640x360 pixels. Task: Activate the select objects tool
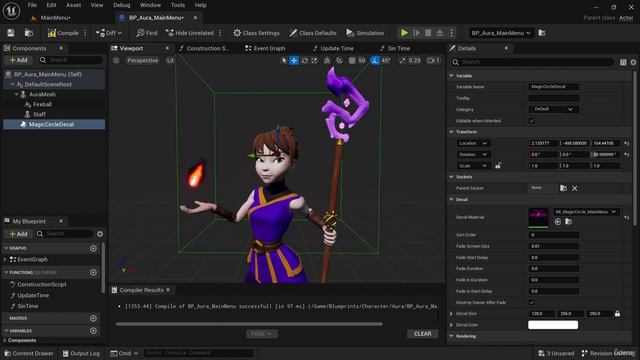[x=284, y=60]
